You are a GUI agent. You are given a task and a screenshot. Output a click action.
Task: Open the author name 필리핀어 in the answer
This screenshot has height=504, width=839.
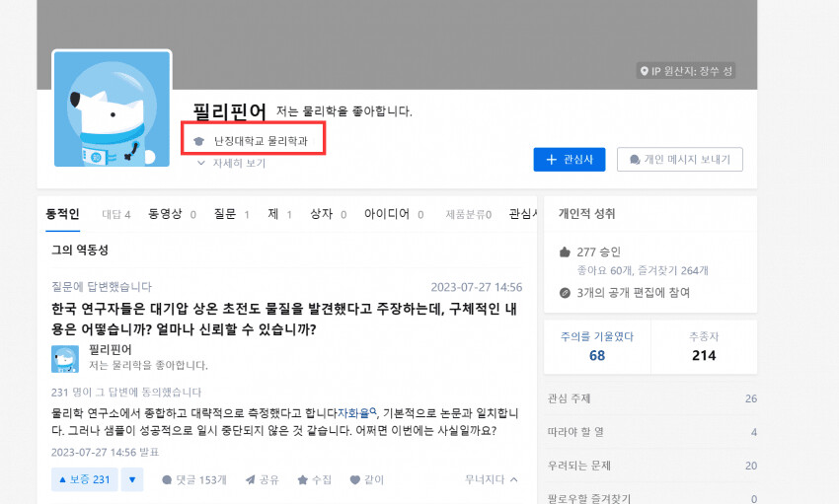pos(111,349)
